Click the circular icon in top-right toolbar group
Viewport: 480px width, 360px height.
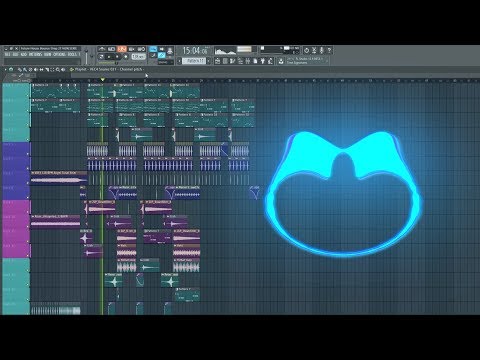306,51
